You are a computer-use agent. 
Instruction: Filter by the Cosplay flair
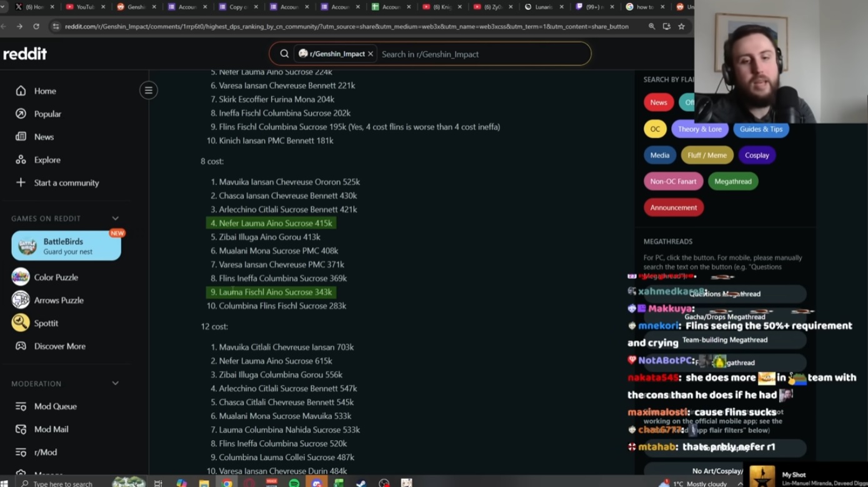pyautogui.click(x=757, y=155)
